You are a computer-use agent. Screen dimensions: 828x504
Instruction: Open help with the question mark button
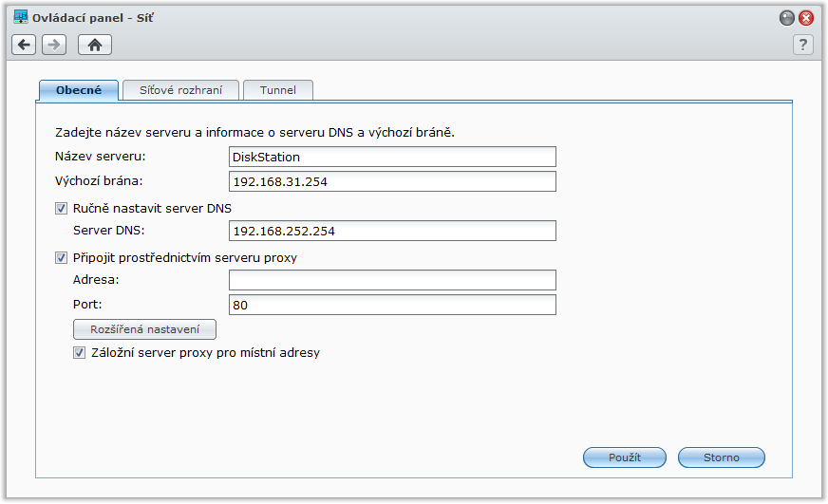[x=802, y=45]
